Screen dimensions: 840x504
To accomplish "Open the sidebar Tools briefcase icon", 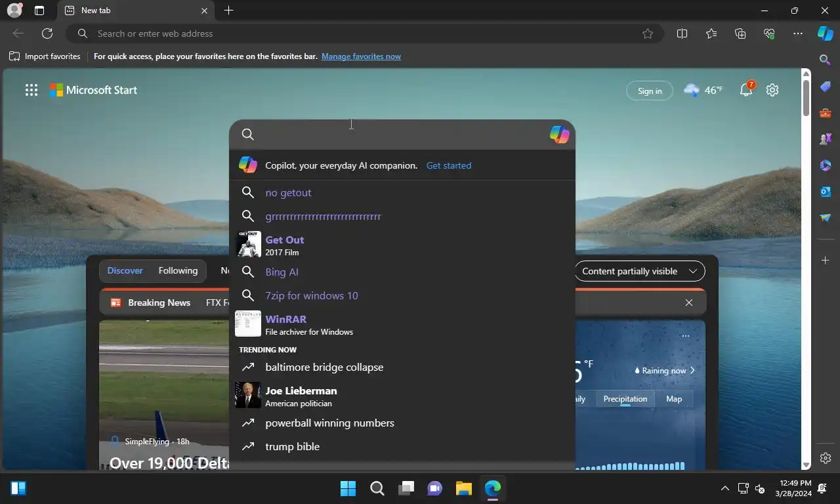I will click(x=826, y=113).
